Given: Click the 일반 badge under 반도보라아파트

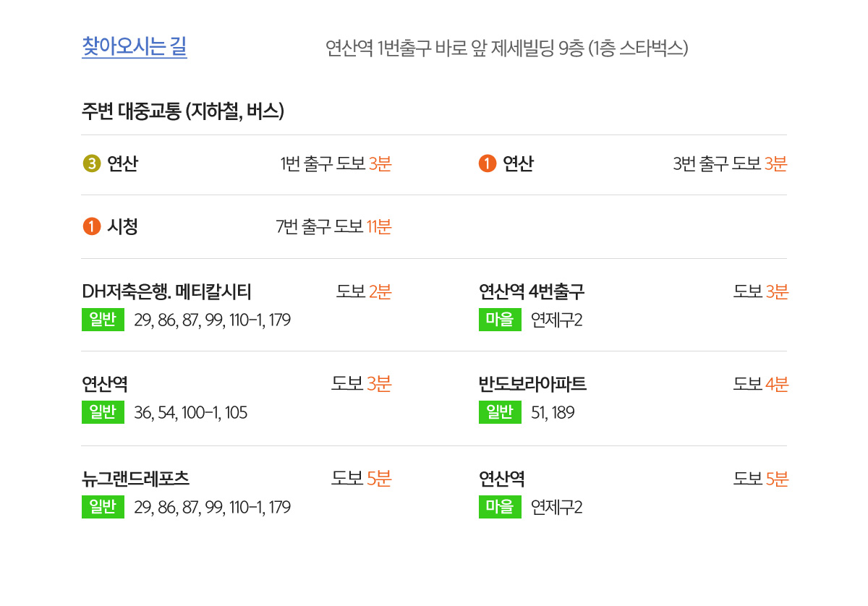Looking at the screenshot, I should coord(500,412).
